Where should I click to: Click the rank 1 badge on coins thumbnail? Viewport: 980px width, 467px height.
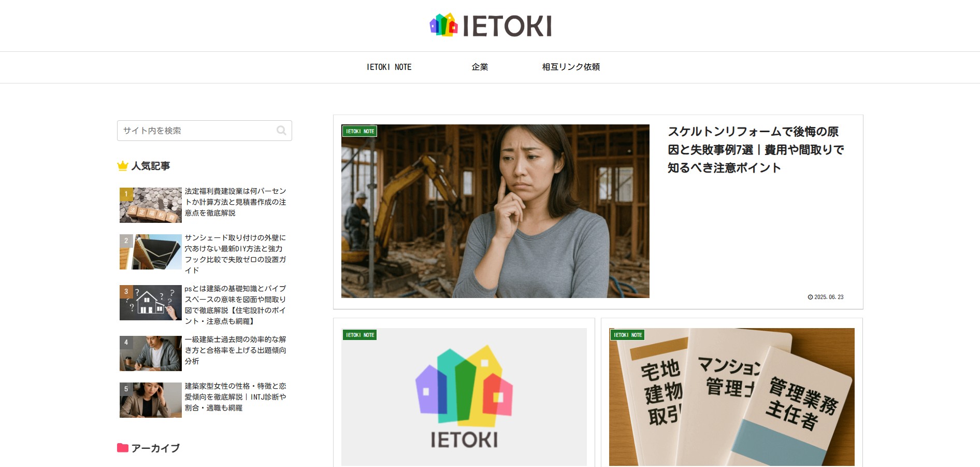(x=126, y=194)
